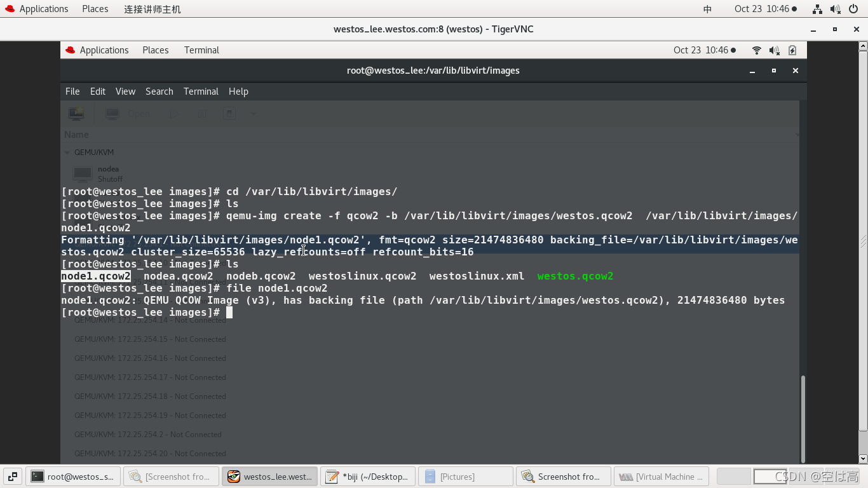Select QEMU/KVM: 172.25.254.15 - Not Connected

(x=150, y=339)
